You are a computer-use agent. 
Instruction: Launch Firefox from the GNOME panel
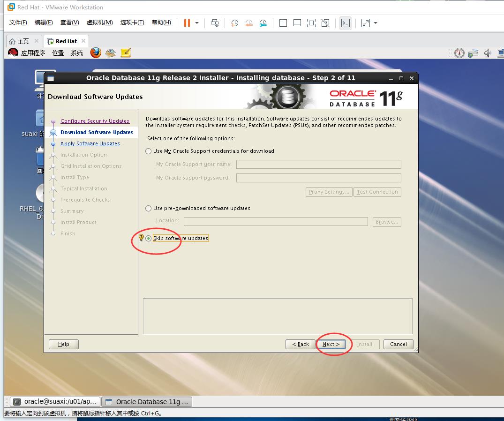click(x=96, y=53)
